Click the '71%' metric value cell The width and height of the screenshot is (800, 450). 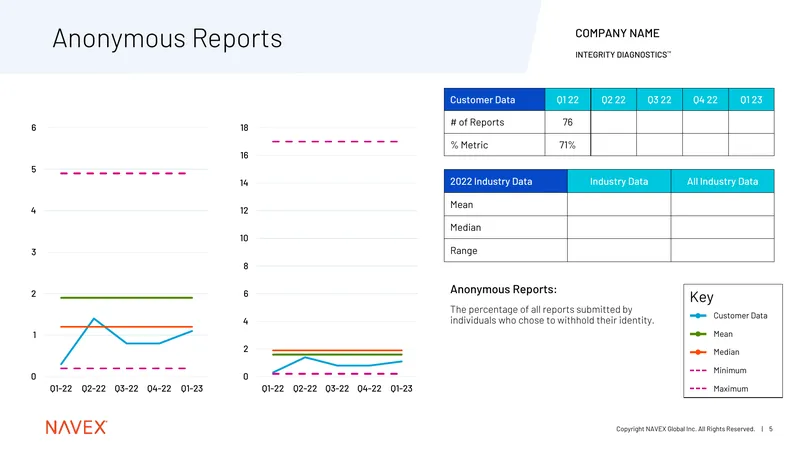click(568, 145)
